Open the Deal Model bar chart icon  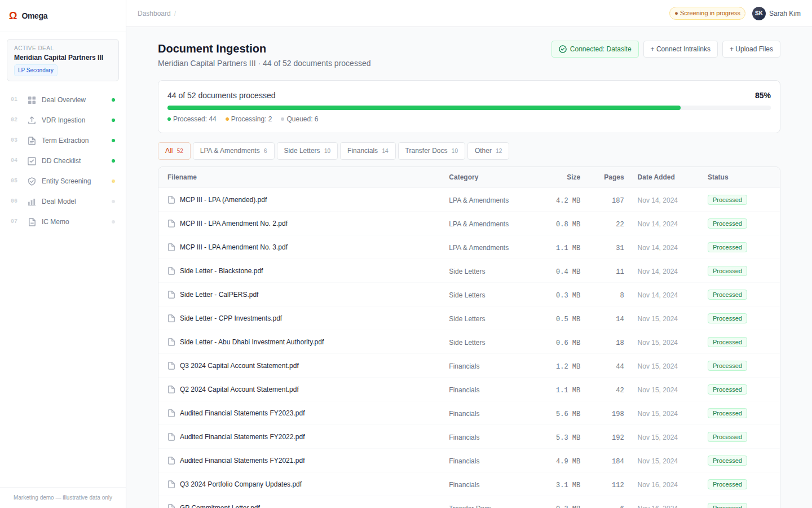[x=32, y=202]
